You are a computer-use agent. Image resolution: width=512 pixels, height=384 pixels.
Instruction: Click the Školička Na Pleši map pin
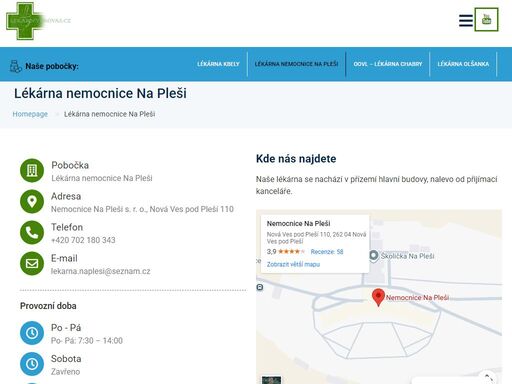coord(374,256)
